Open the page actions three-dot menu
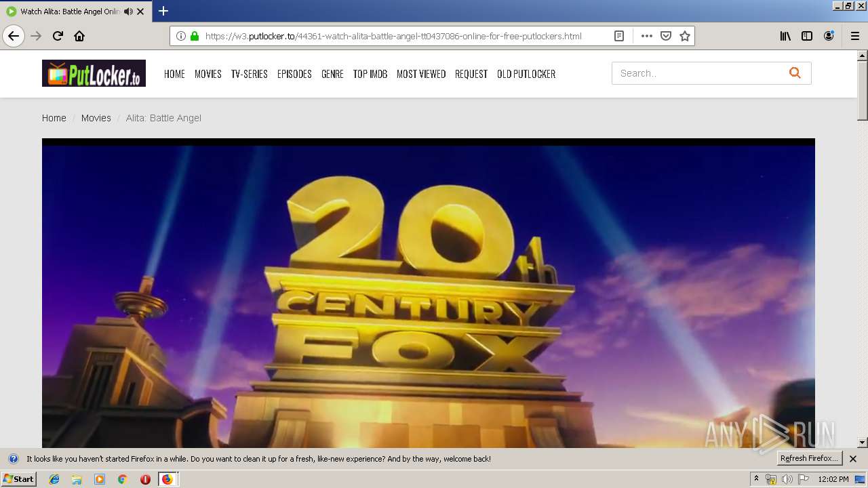Image resolution: width=868 pixels, height=488 pixels. click(647, 36)
